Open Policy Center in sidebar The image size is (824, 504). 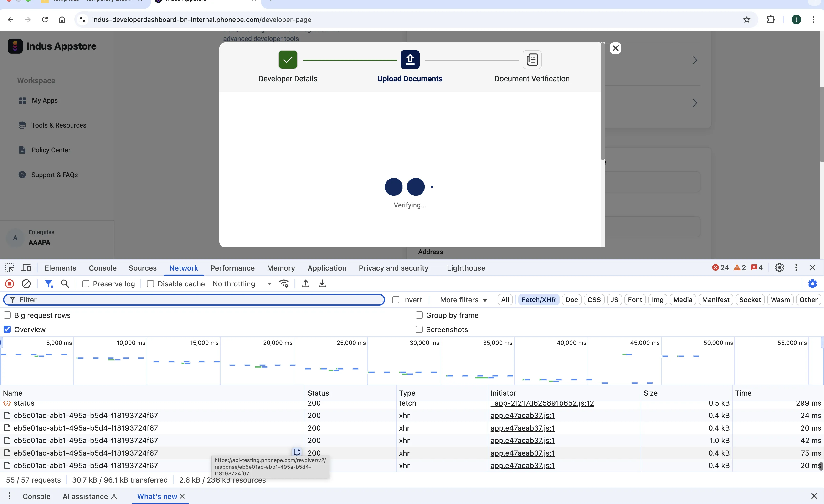(51, 150)
